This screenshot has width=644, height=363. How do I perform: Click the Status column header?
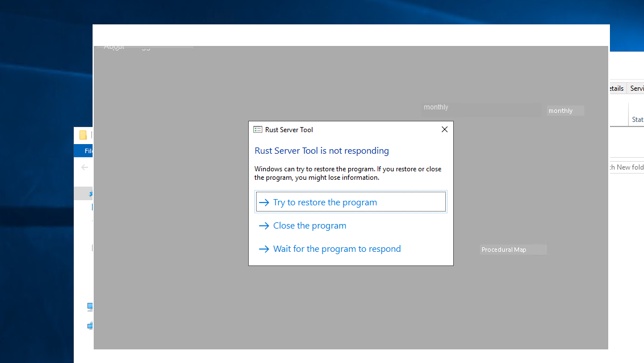(637, 119)
